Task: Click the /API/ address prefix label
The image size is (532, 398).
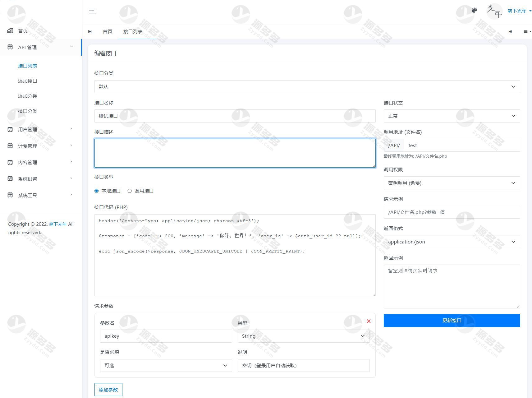Action: tap(394, 145)
